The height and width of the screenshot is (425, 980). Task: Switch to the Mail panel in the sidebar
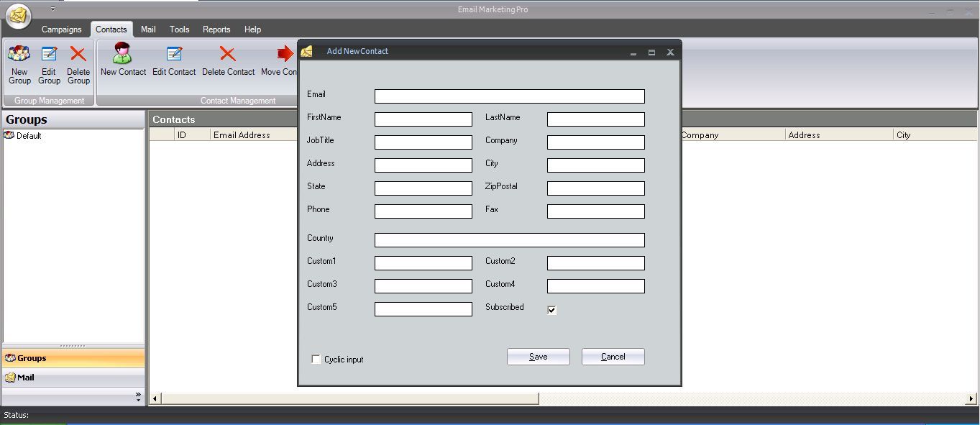pyautogui.click(x=73, y=377)
